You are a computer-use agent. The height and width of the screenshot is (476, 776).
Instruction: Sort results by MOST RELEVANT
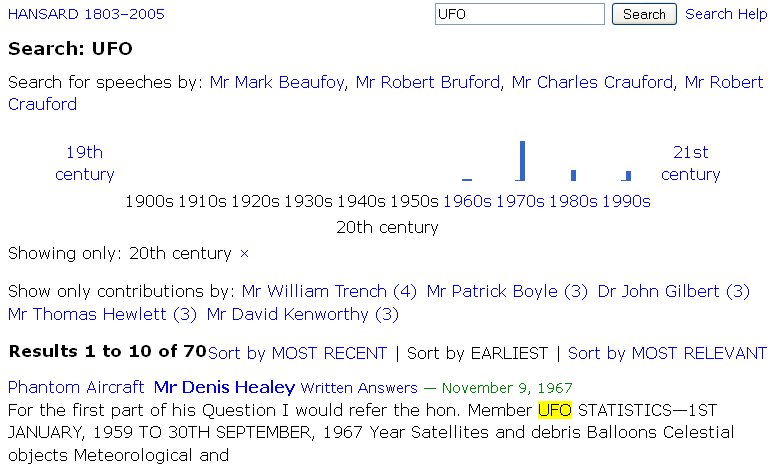667,353
